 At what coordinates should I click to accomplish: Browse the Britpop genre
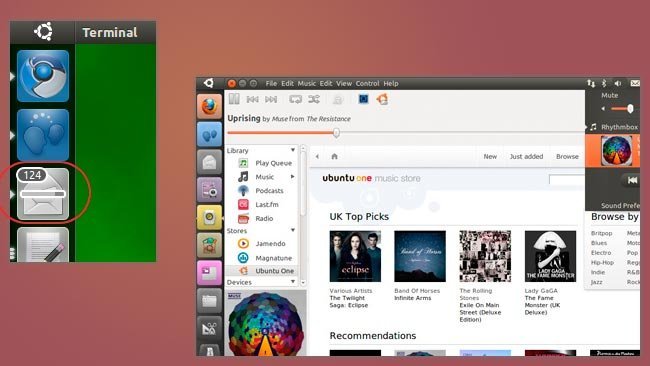(x=601, y=233)
